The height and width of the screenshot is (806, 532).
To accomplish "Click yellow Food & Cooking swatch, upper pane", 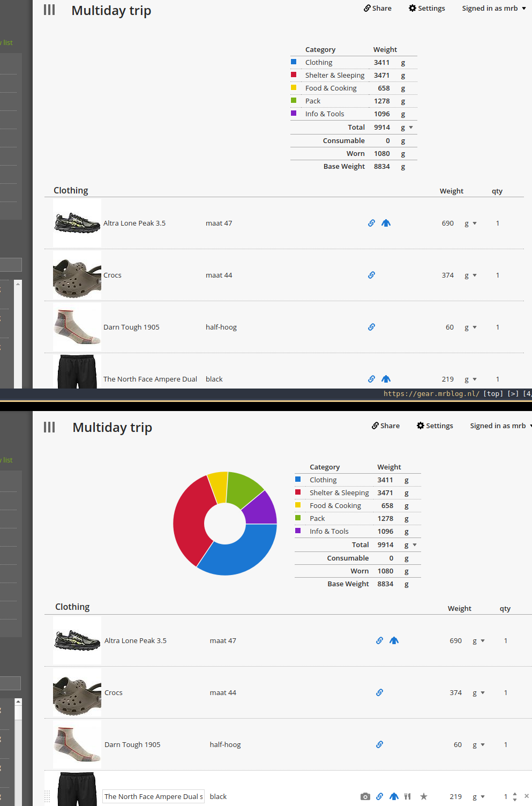I will pos(294,87).
